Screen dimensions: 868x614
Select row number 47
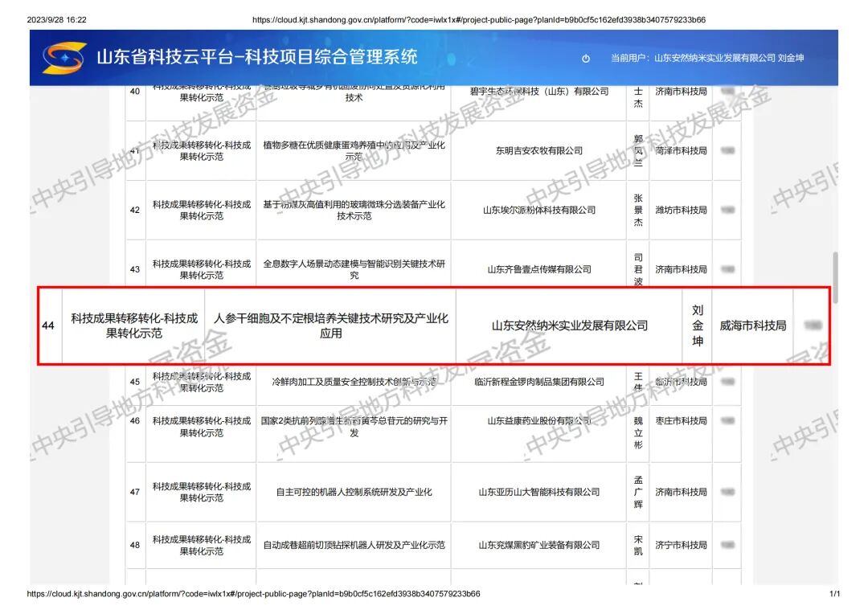click(134, 492)
